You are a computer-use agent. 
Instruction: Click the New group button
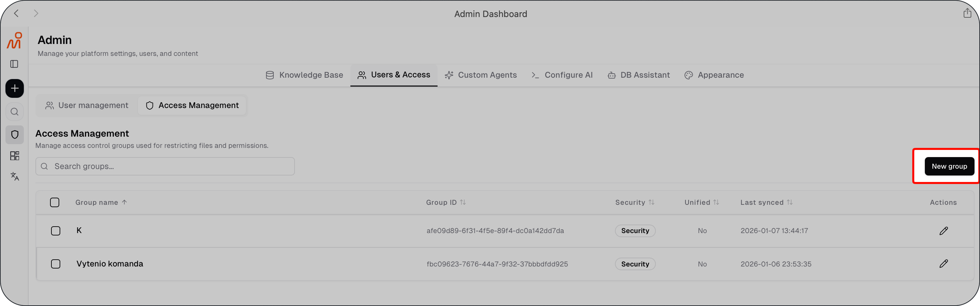(949, 166)
